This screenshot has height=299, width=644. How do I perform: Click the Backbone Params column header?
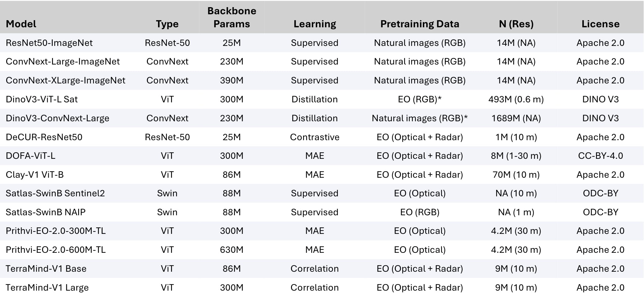(232, 17)
